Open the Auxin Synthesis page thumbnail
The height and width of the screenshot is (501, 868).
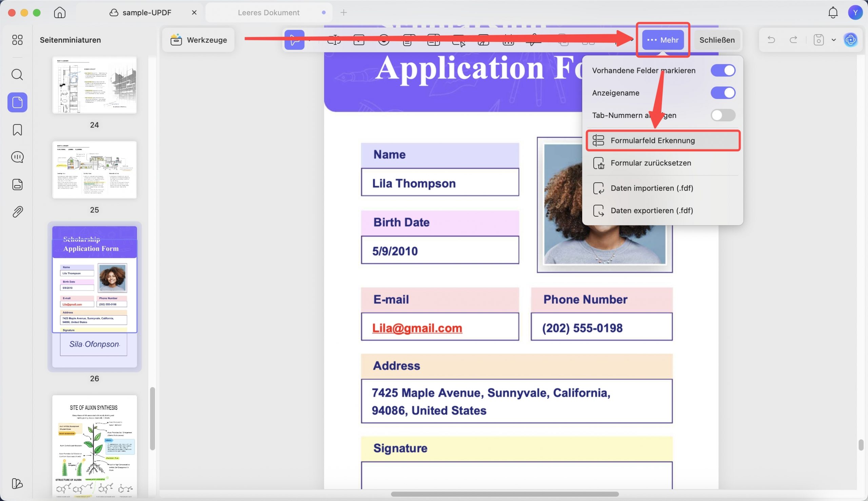pos(94,447)
